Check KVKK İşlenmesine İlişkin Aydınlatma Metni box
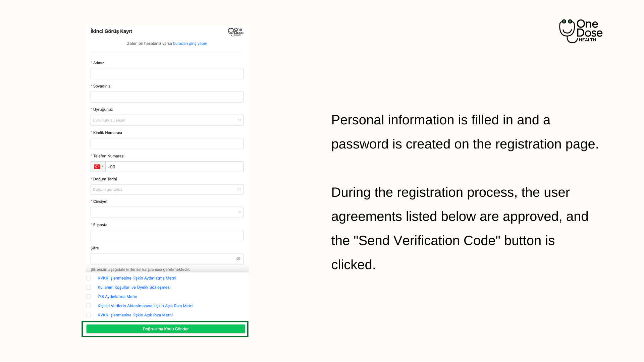 (x=89, y=278)
